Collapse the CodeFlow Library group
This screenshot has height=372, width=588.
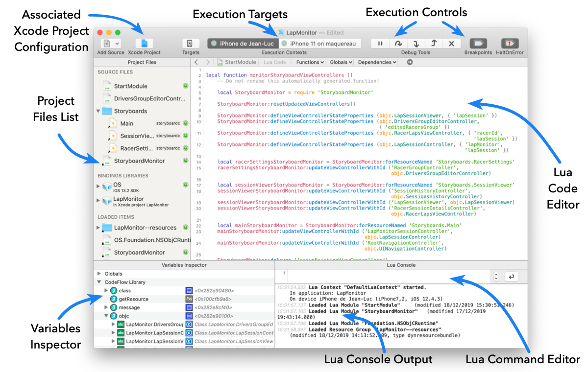point(99,282)
